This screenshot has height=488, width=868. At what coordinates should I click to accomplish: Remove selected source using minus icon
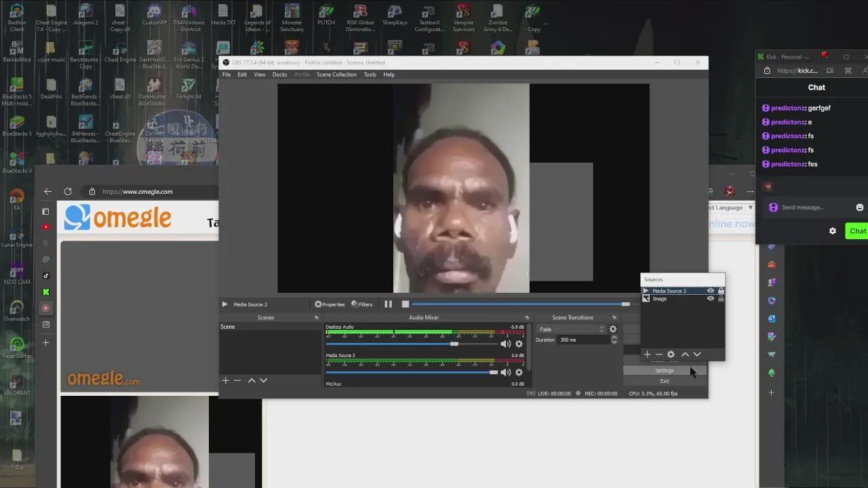point(658,354)
